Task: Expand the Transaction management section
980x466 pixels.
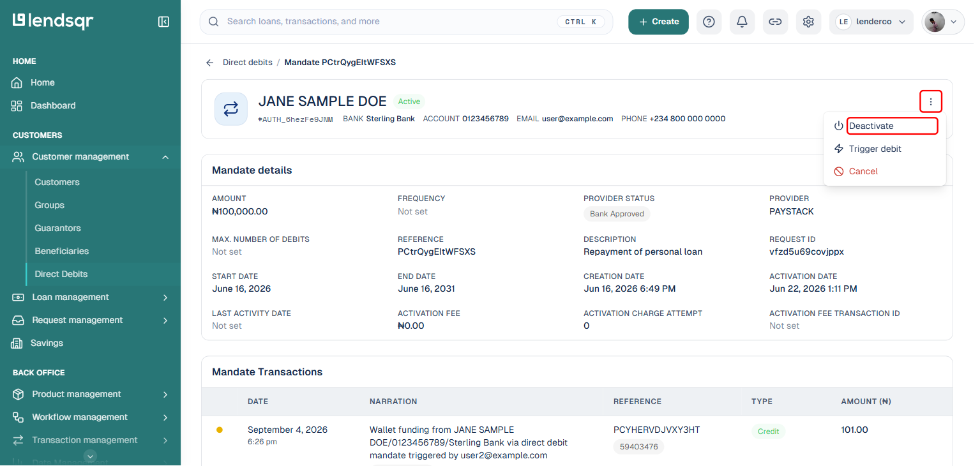Action: tap(165, 440)
